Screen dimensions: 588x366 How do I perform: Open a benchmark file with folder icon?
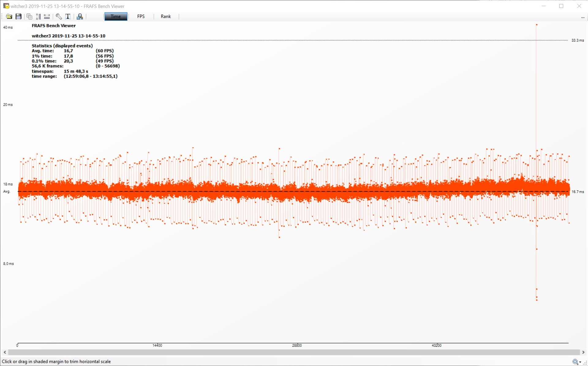pyautogui.click(x=9, y=17)
